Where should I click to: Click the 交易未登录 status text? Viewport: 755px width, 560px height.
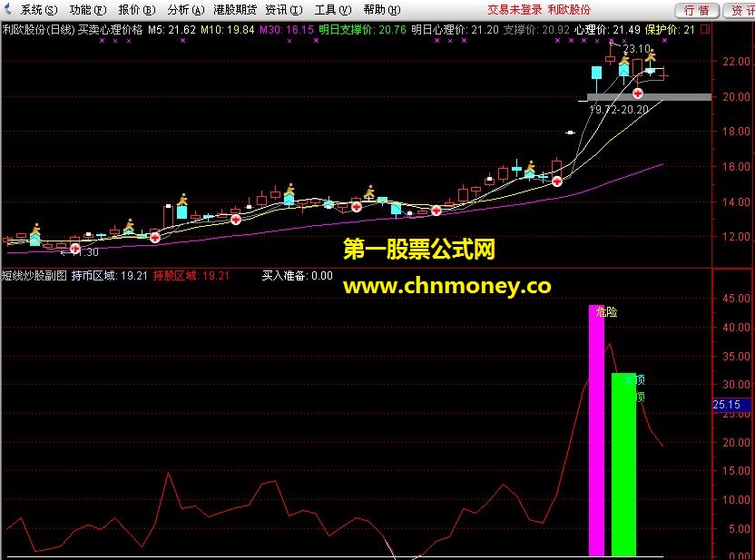(x=515, y=10)
